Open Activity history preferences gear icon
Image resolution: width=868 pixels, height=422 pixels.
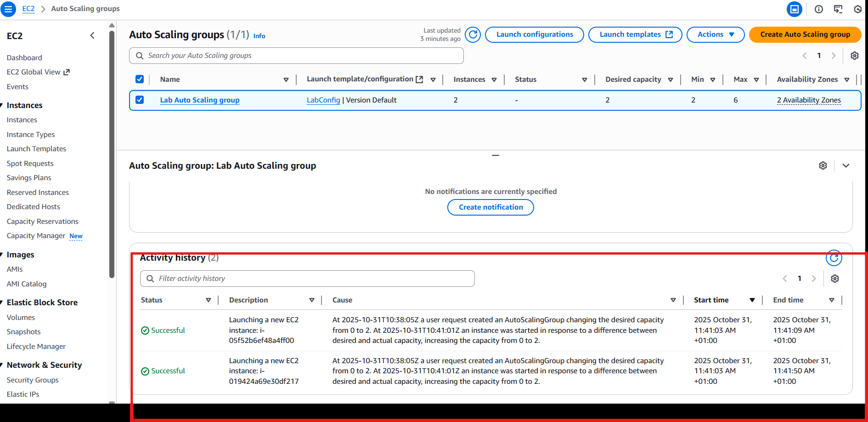point(835,279)
